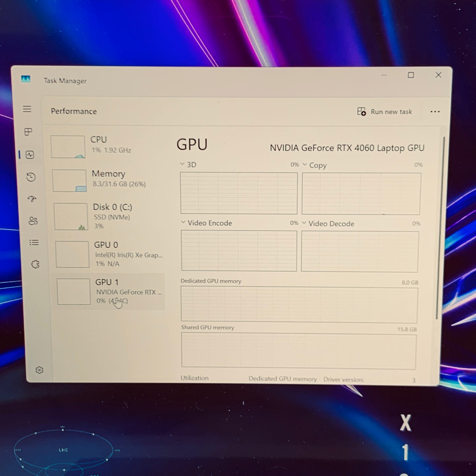Click the 'SSD (NVMe)' disk type text
This screenshot has width=476, height=476.
[112, 217]
